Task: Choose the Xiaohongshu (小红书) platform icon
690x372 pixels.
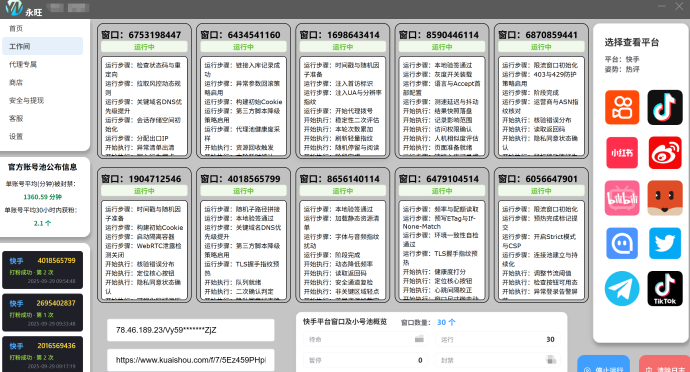Action: (x=622, y=153)
